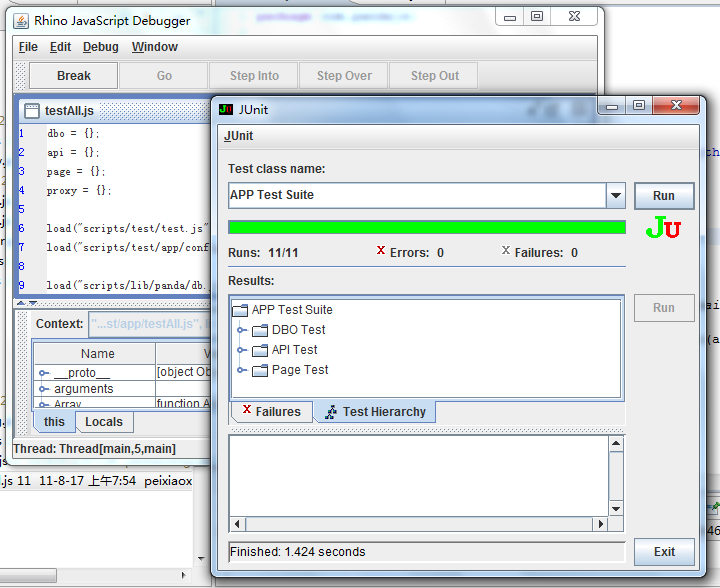Click the green test progress bar
The height and width of the screenshot is (588, 720).
pyautogui.click(x=426, y=227)
